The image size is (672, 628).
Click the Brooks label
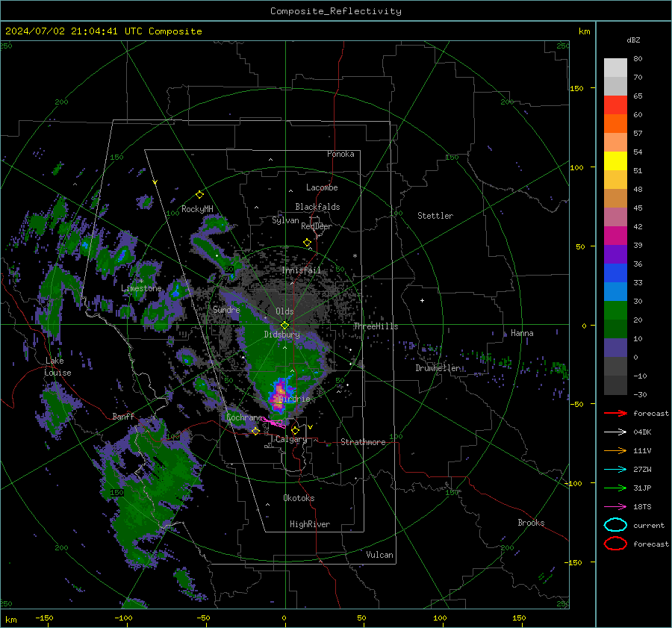pos(531,523)
